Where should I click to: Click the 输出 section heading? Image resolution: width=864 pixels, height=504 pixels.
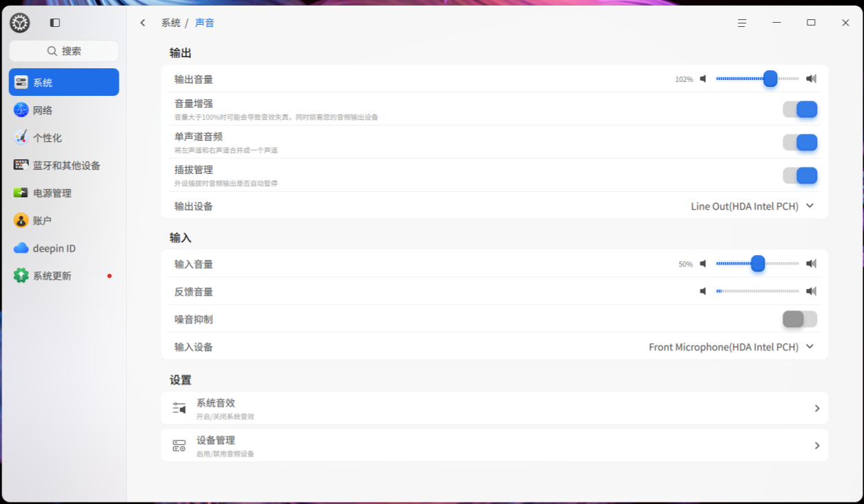tap(181, 52)
